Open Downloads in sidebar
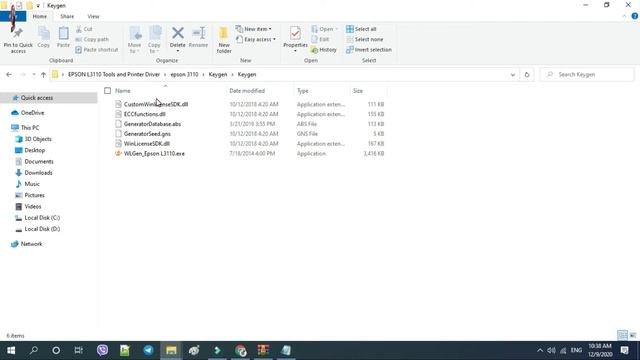 tap(38, 173)
